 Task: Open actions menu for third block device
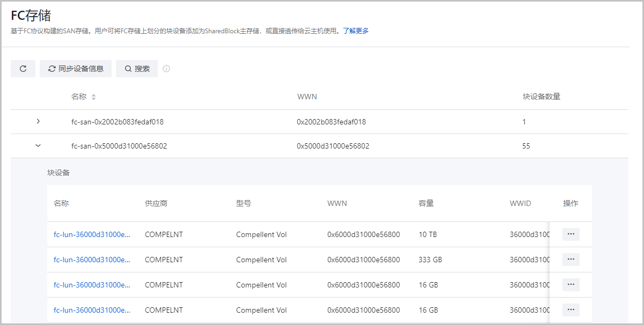(x=570, y=285)
